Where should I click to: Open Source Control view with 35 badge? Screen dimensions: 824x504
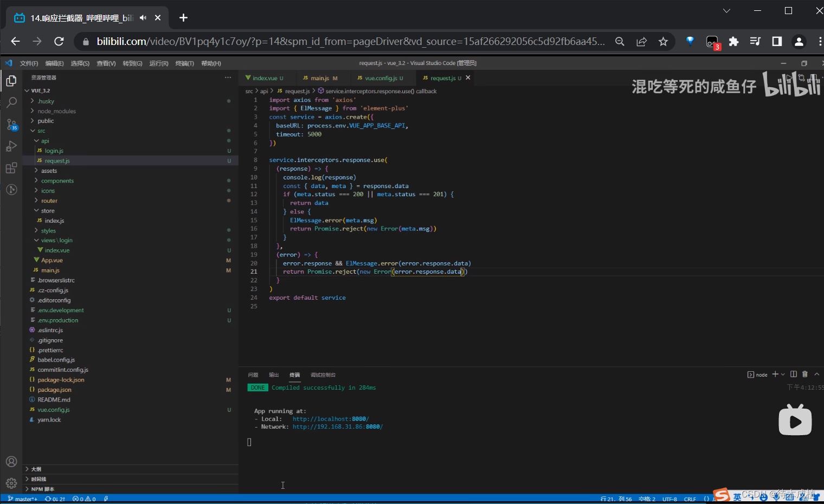coord(11,125)
